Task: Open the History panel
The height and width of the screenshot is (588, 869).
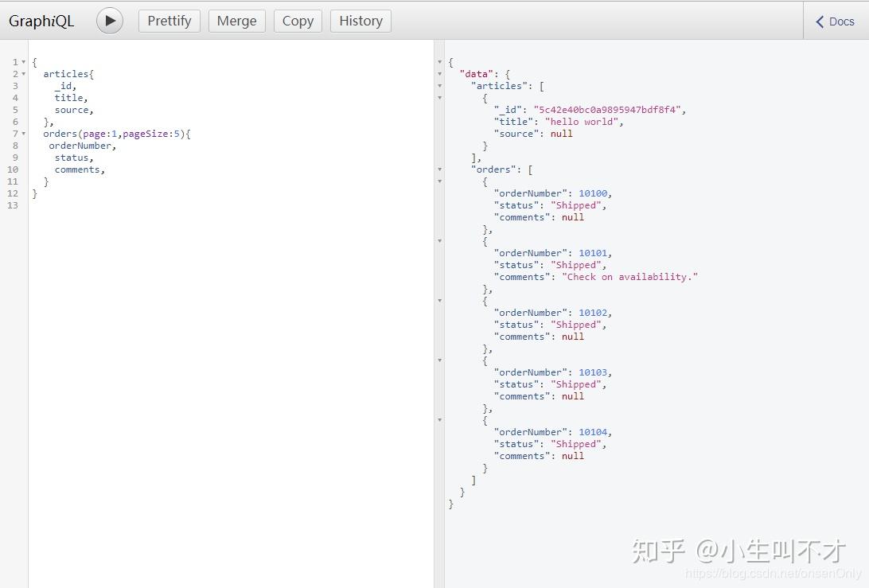Action: click(360, 21)
